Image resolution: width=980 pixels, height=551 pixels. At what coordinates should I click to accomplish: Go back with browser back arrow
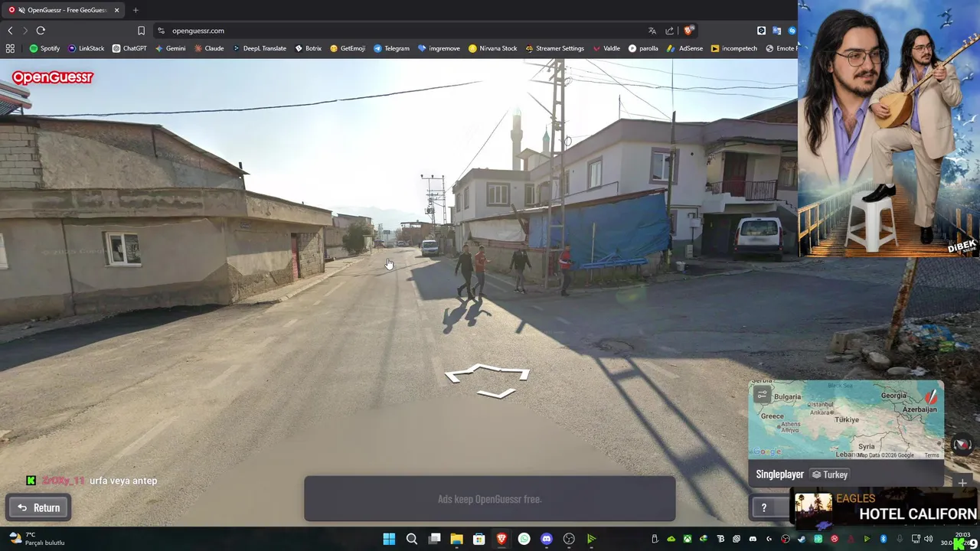(x=10, y=31)
